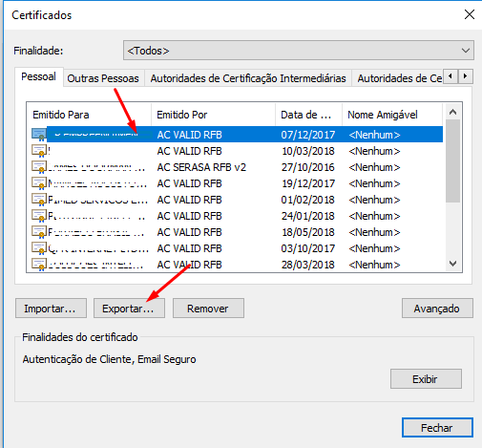Open Autoridades de Certificação Intermediárias tab
Screen dimensions: 482x448
(x=248, y=78)
